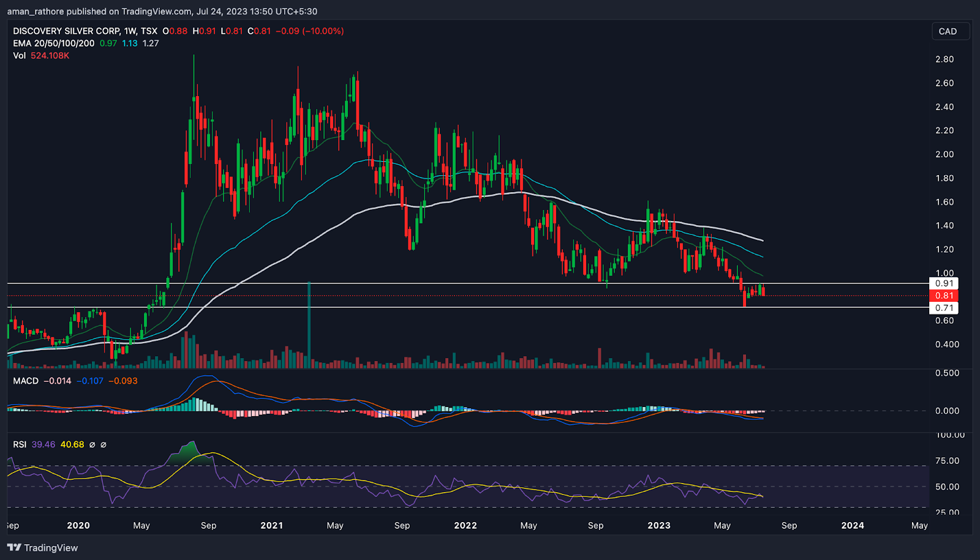Click the 1.40 price scale label
The image size is (980, 560).
point(944,225)
